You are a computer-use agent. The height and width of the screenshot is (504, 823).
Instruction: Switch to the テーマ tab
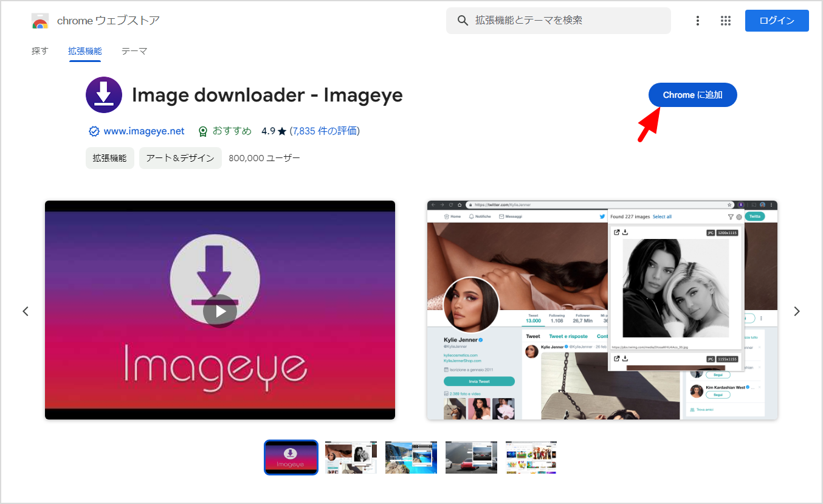(x=134, y=51)
